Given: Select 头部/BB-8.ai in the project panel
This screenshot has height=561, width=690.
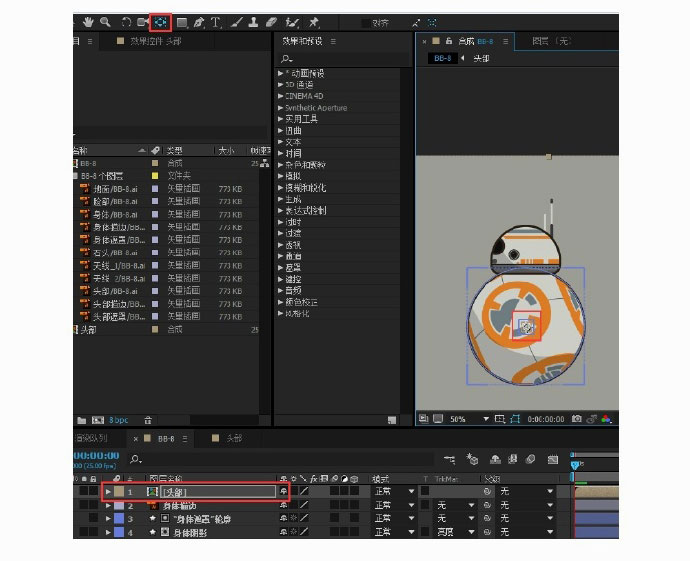Looking at the screenshot, I should [x=115, y=291].
